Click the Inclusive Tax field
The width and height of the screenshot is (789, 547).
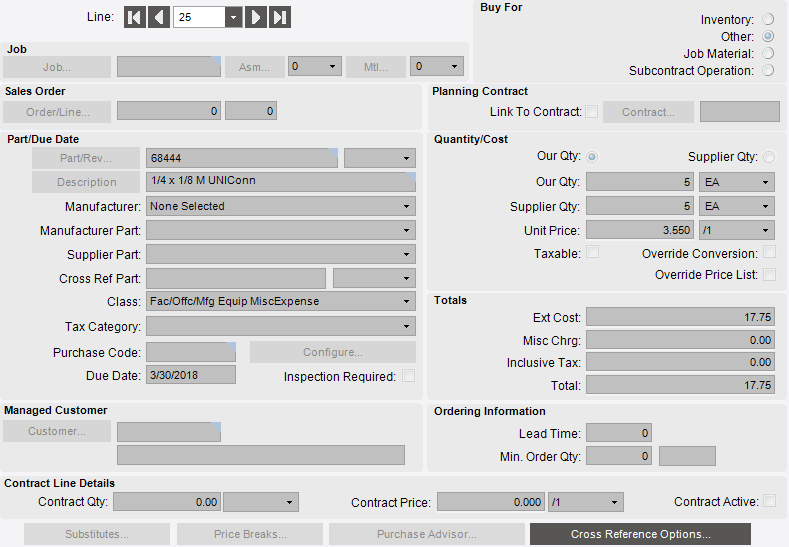[680, 362]
